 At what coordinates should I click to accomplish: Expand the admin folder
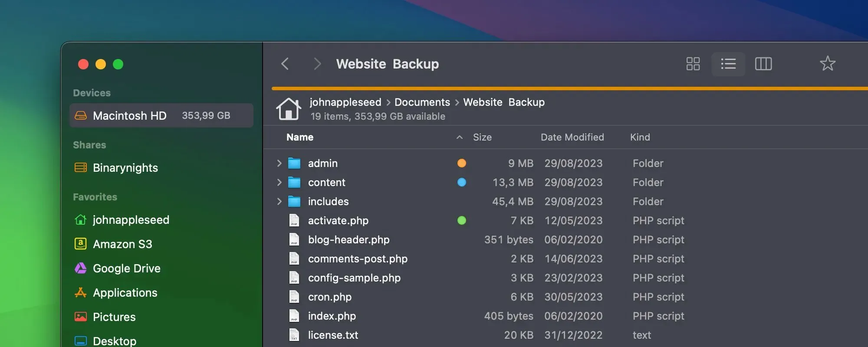[279, 164]
